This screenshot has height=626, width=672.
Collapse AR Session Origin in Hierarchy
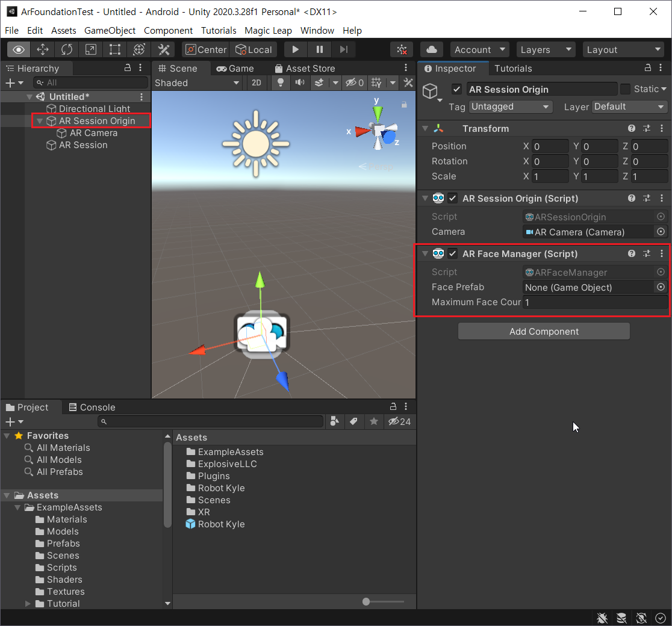(x=39, y=121)
